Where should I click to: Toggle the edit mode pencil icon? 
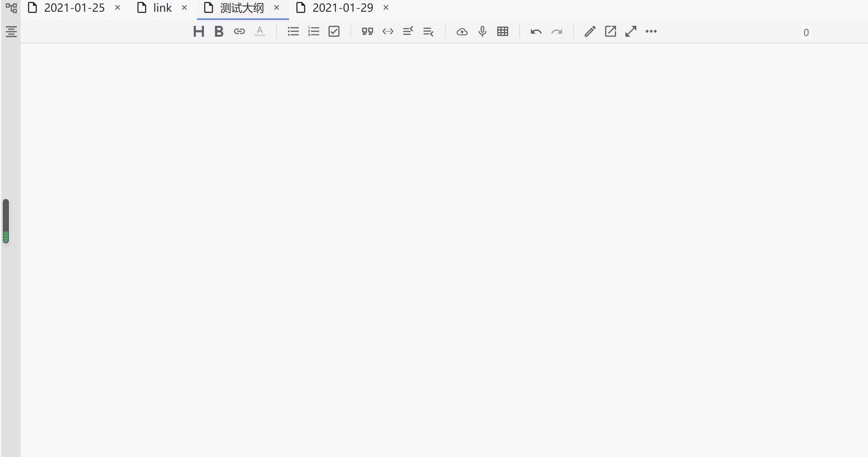click(590, 32)
